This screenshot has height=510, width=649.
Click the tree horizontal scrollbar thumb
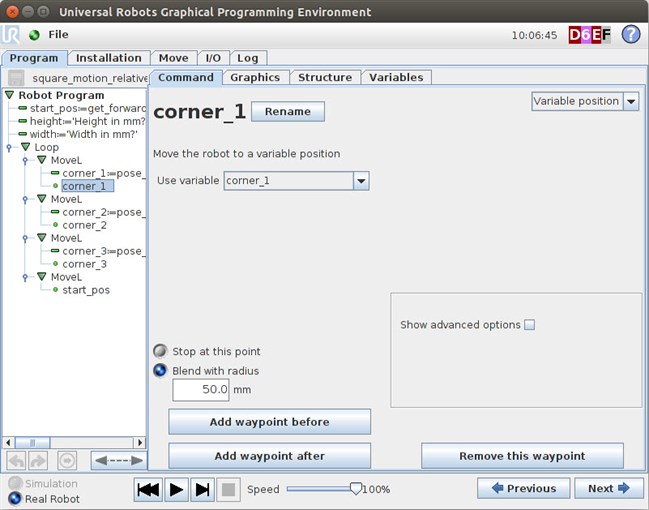[x=32, y=443]
